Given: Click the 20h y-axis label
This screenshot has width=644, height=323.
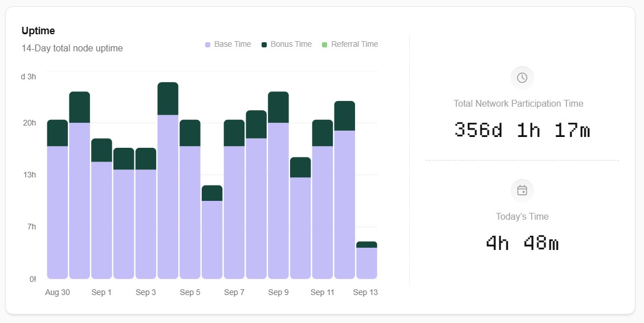Looking at the screenshot, I should (x=30, y=123).
